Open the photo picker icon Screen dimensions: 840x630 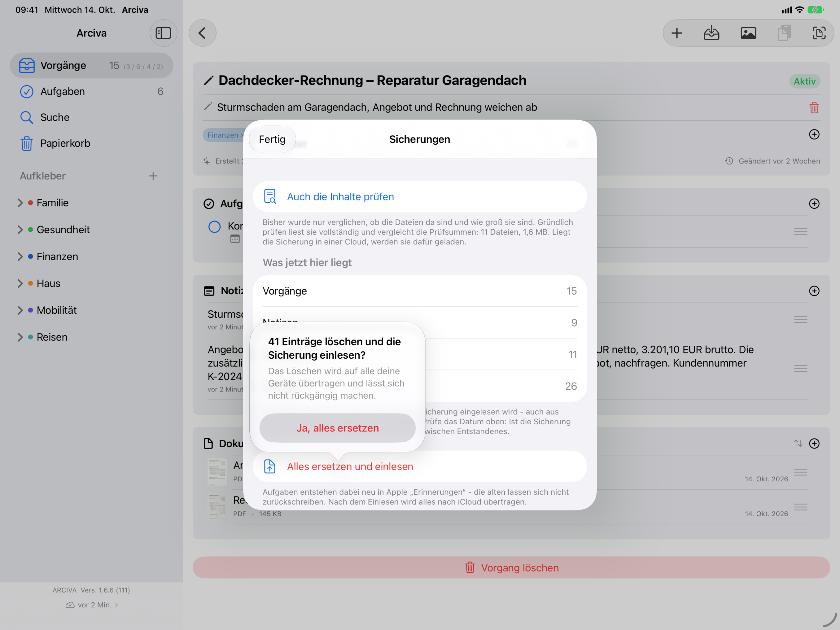[748, 33]
